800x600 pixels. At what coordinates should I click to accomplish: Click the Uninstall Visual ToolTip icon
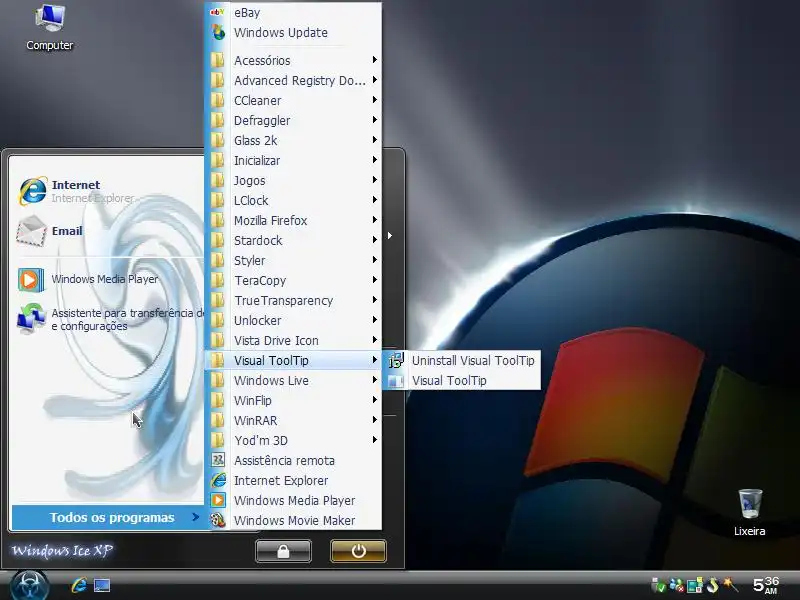pyautogui.click(x=396, y=360)
